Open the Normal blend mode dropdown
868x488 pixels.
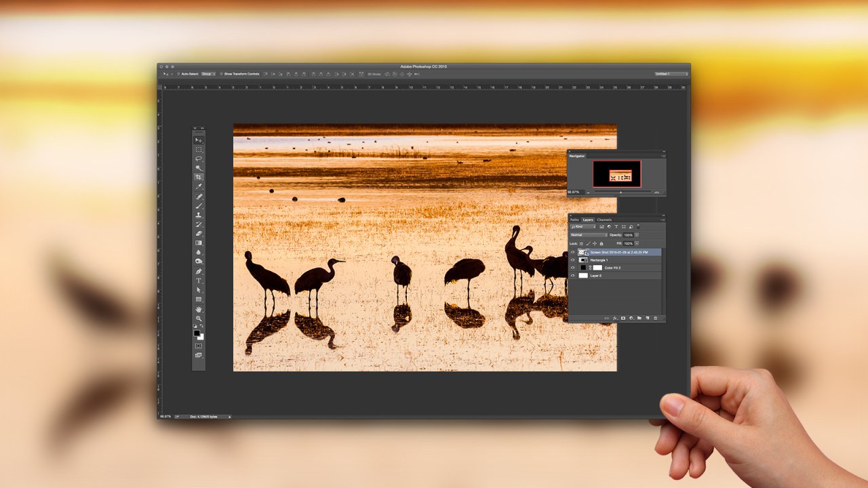click(x=588, y=235)
